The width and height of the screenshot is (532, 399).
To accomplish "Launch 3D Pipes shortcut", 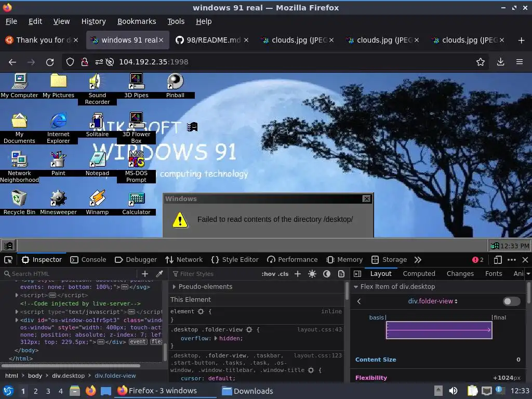I will click(136, 86).
